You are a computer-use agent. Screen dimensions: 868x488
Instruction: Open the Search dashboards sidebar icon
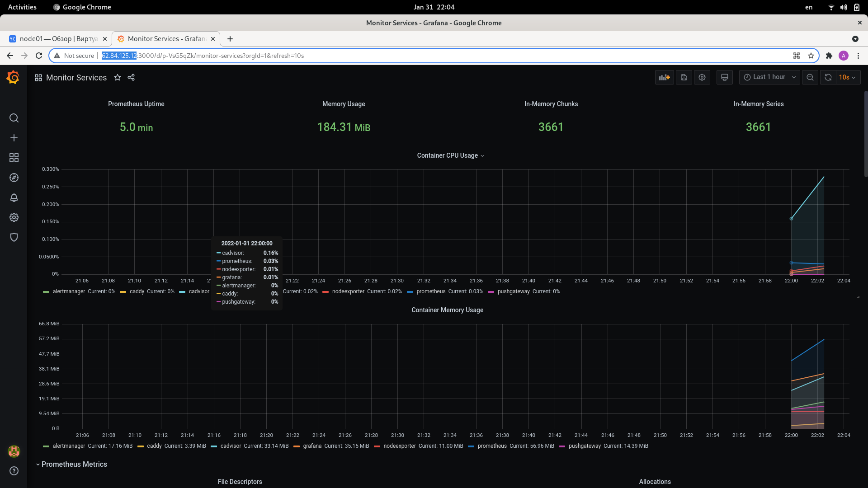14,118
